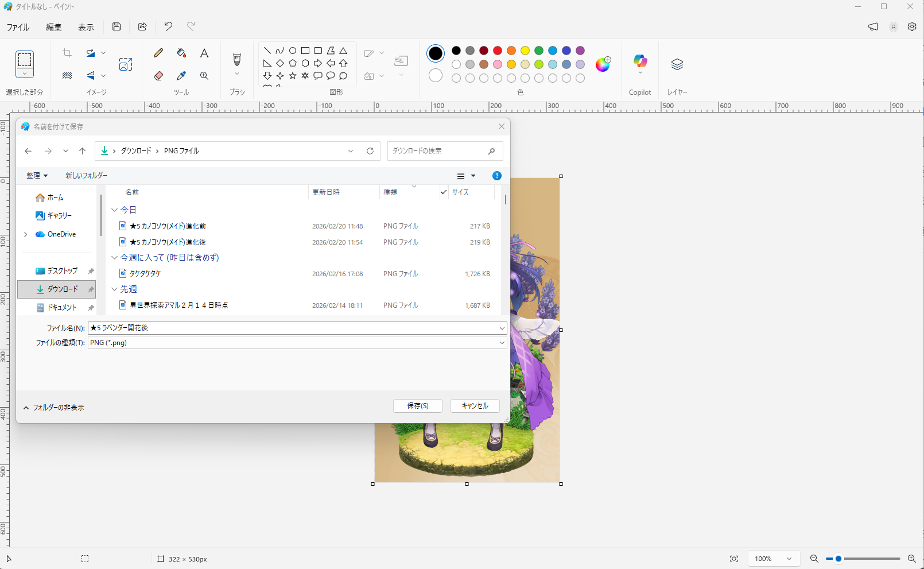Toggle the secondary color 2 circle
The width and height of the screenshot is (924, 569).
pyautogui.click(x=436, y=75)
